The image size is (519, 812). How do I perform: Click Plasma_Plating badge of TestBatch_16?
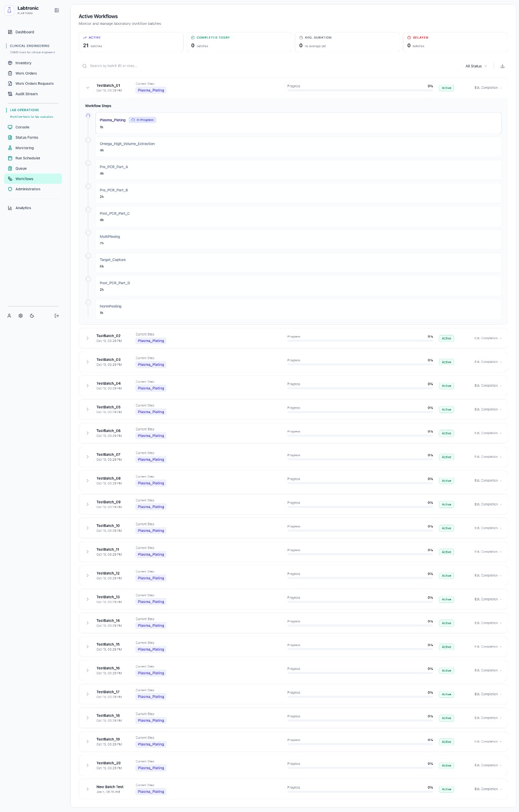pyautogui.click(x=151, y=673)
